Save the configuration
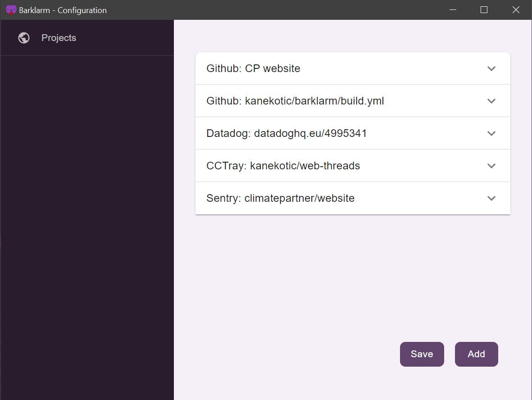 tap(422, 354)
